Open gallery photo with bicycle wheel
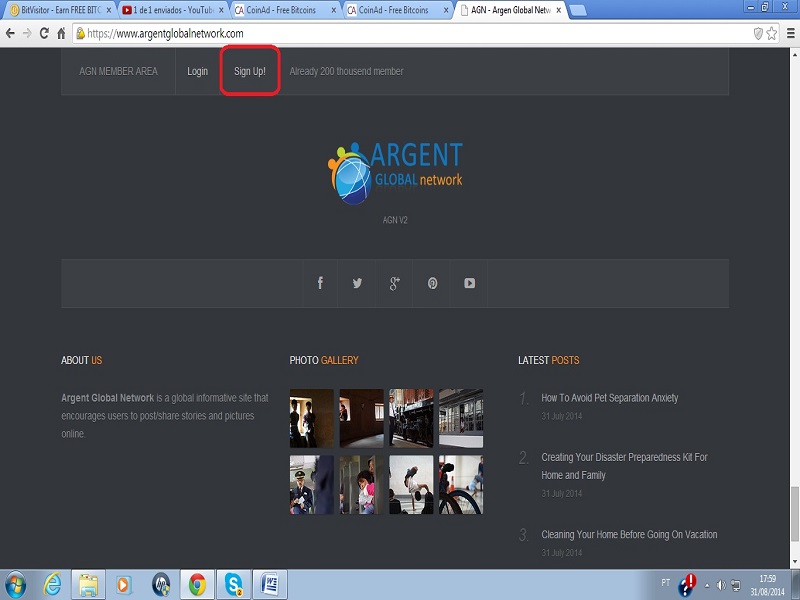Image resolution: width=800 pixels, height=600 pixels. point(461,485)
